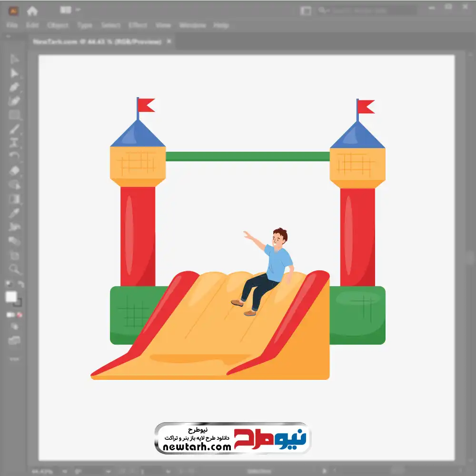The width and height of the screenshot is (476, 476).
Task: Click the search field in top bar
Action: [x=367, y=10]
